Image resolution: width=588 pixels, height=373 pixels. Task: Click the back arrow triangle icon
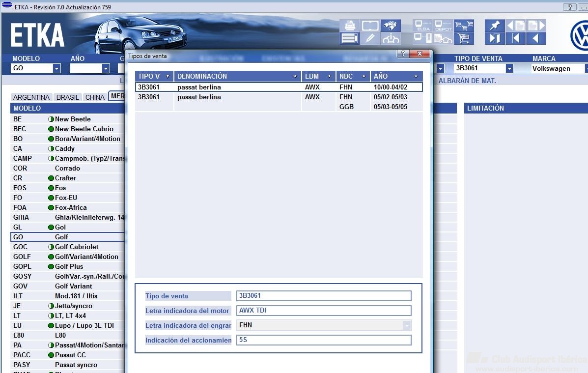536,39
